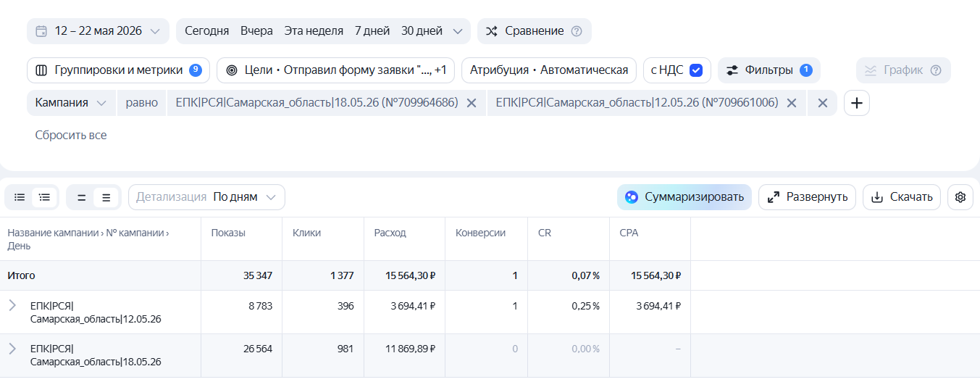The image size is (980, 382).
Task: Add a new filter with the plus button
Action: coord(857,103)
